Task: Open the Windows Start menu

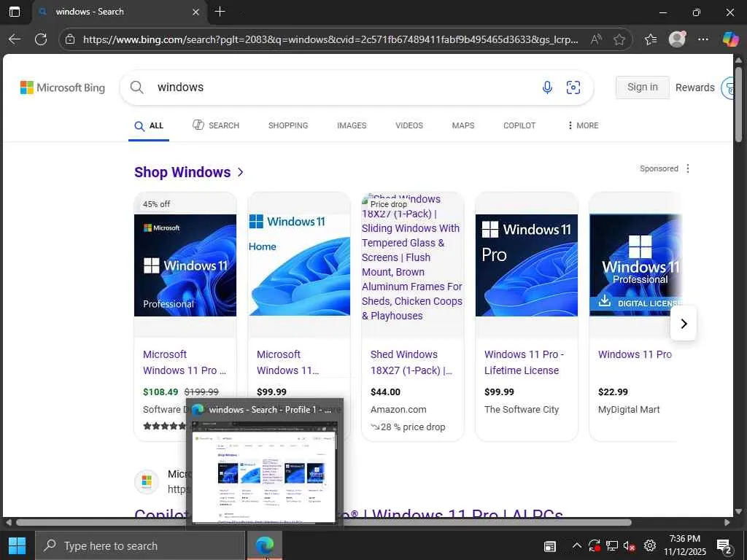Action: 18,545
